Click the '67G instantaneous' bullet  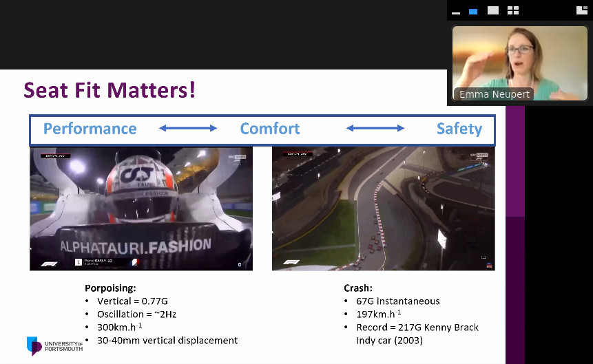click(x=398, y=301)
